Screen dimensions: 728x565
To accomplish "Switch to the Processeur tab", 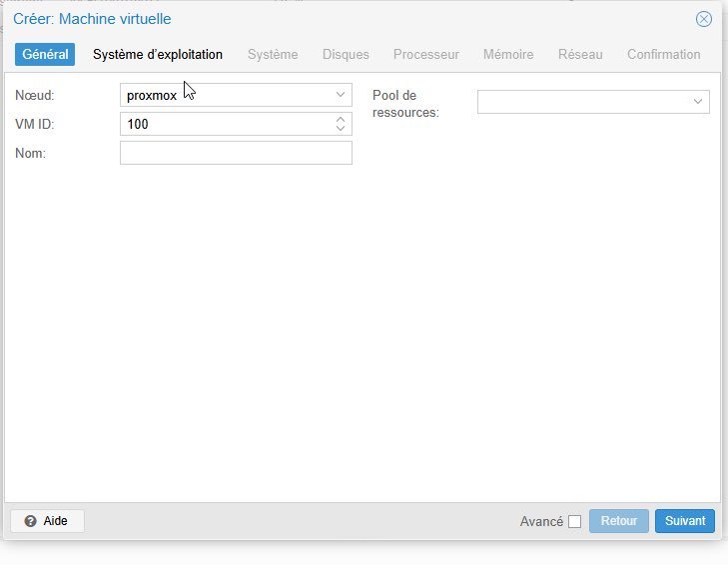I will coord(426,54).
